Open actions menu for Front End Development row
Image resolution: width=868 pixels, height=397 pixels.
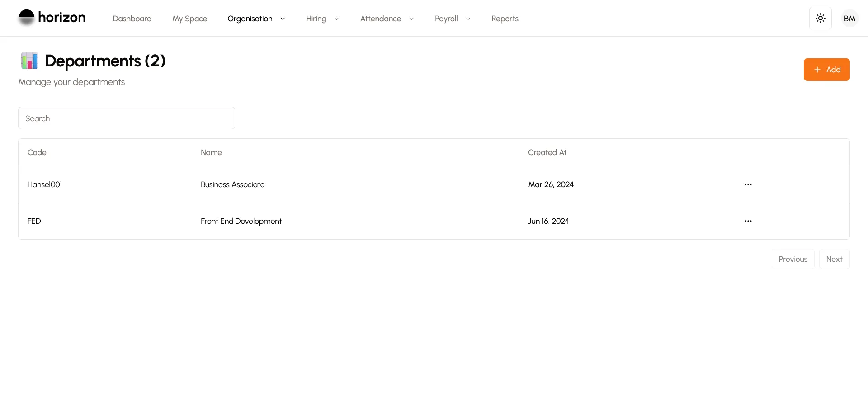coord(748,221)
